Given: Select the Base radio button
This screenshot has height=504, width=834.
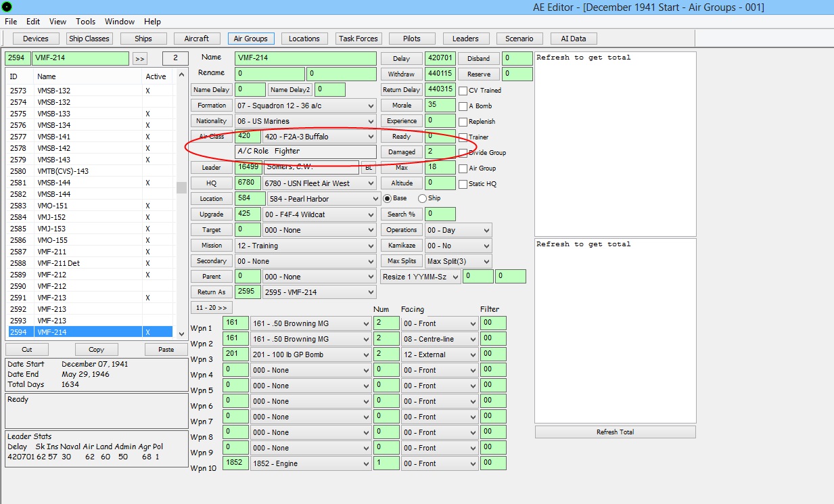Looking at the screenshot, I should (x=388, y=198).
